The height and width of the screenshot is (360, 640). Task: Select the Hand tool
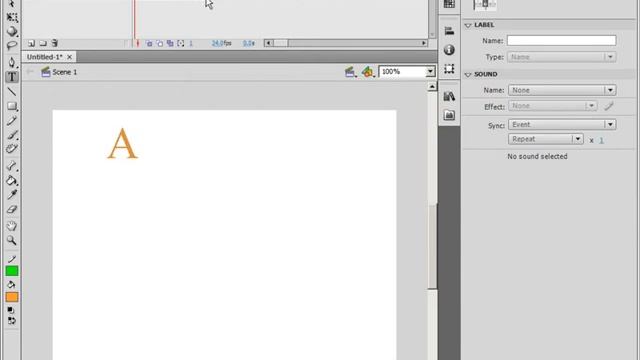[x=12, y=226]
